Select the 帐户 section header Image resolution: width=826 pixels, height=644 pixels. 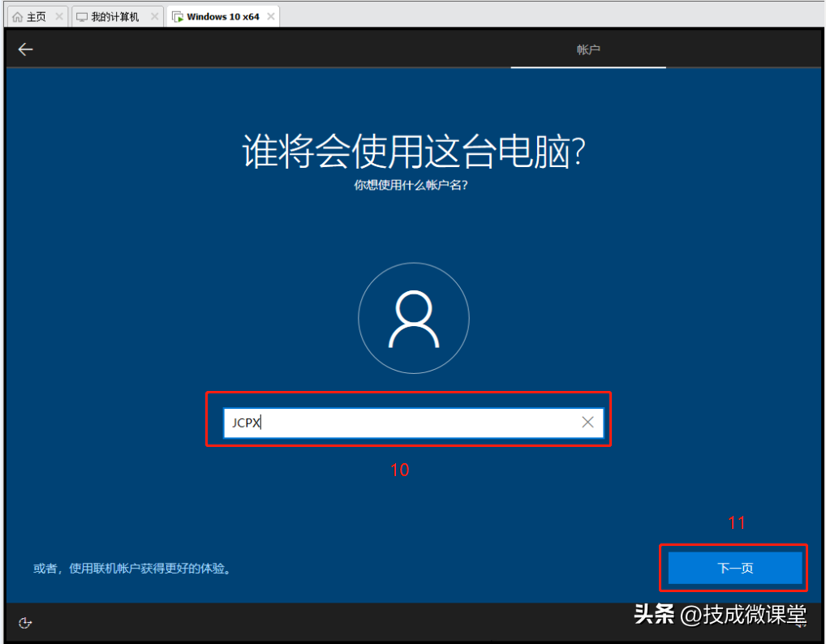point(588,49)
